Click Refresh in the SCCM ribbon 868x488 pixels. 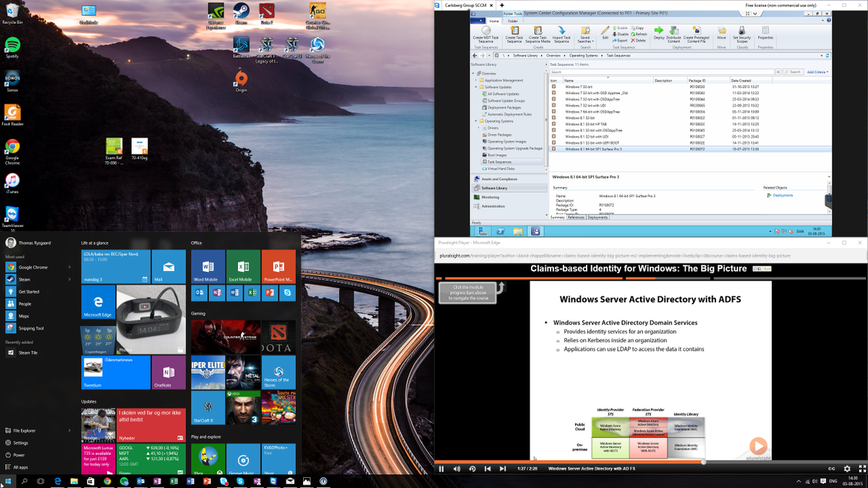click(639, 34)
